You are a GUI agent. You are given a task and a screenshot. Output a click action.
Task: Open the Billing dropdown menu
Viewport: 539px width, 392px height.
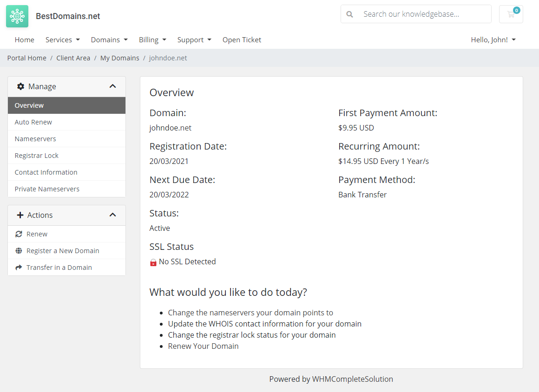[x=152, y=40]
